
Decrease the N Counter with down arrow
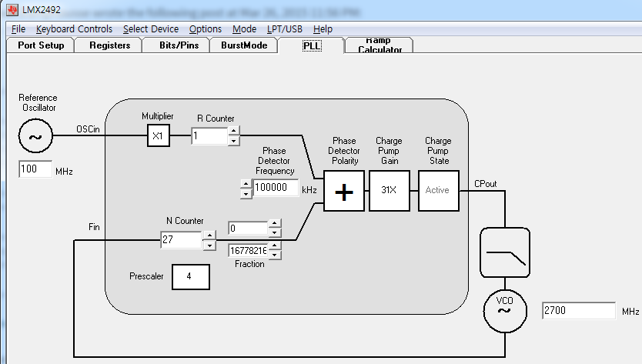click(x=209, y=245)
